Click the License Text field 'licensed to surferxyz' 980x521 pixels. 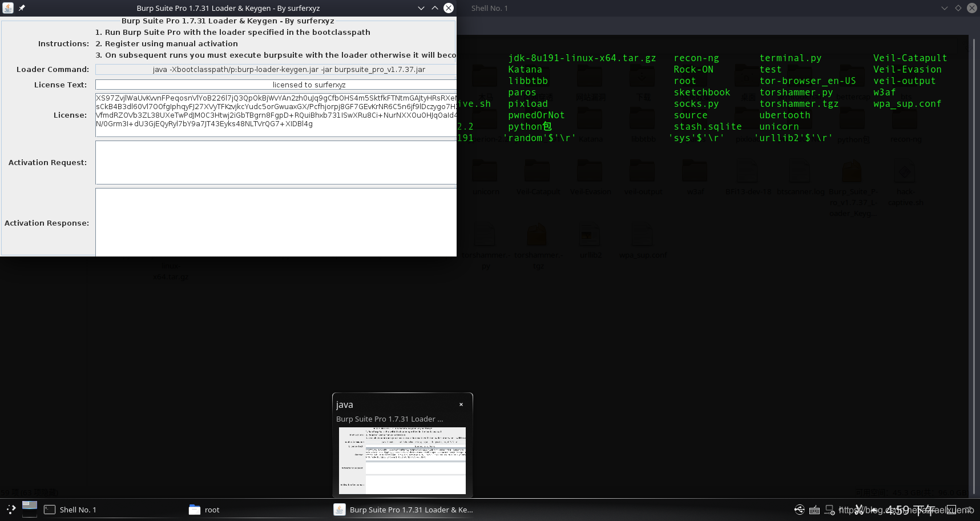tap(276, 85)
